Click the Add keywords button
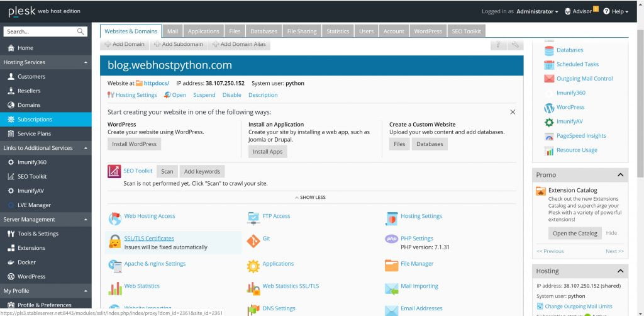644x316 pixels. [202, 172]
